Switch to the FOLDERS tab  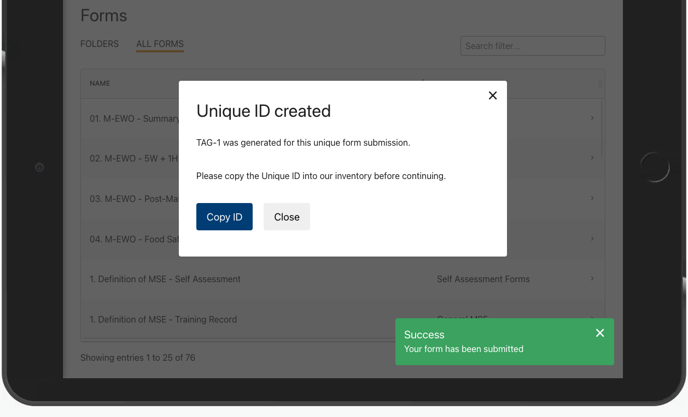99,44
